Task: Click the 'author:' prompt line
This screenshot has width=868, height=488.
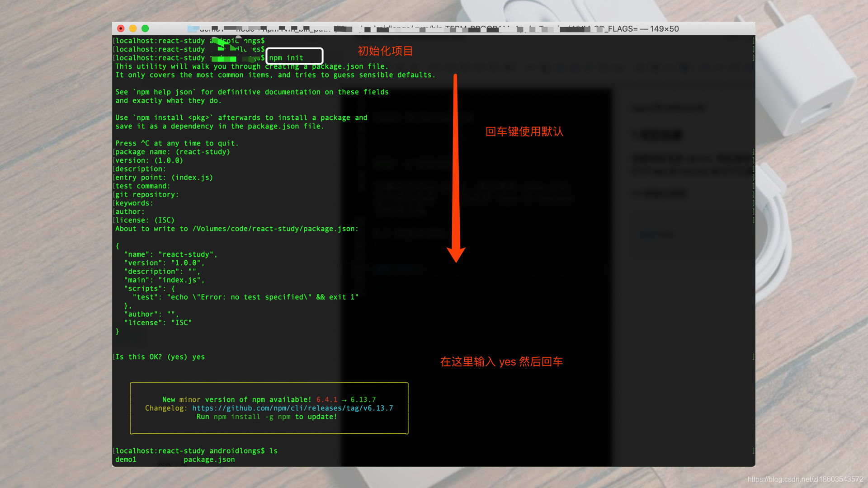Action: (x=130, y=212)
